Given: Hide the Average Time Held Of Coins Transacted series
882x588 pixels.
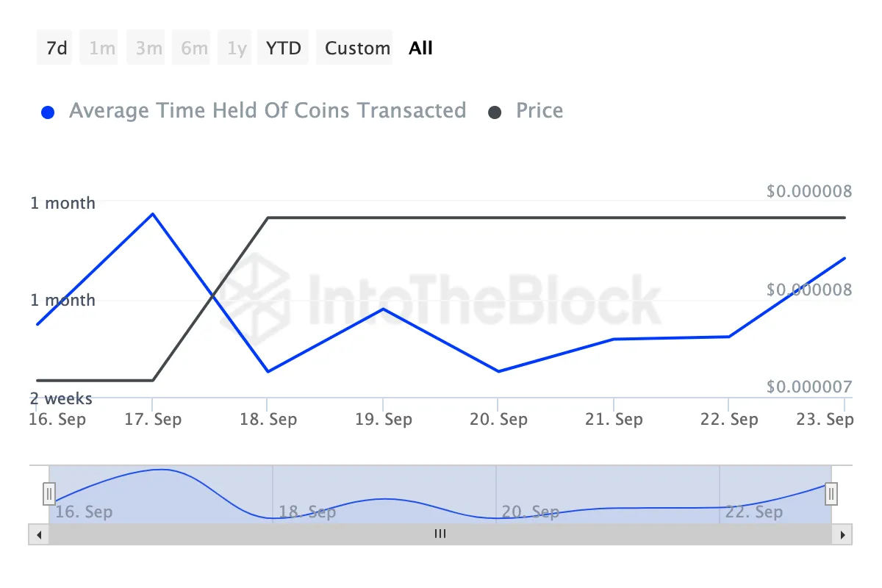Looking at the screenshot, I should pyautogui.click(x=268, y=111).
